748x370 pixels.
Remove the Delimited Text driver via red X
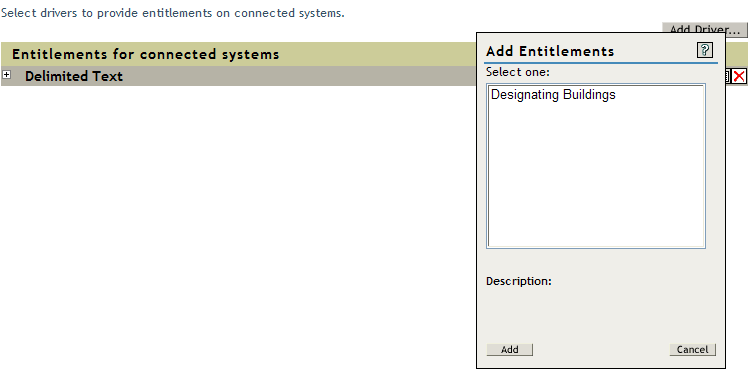coord(739,76)
